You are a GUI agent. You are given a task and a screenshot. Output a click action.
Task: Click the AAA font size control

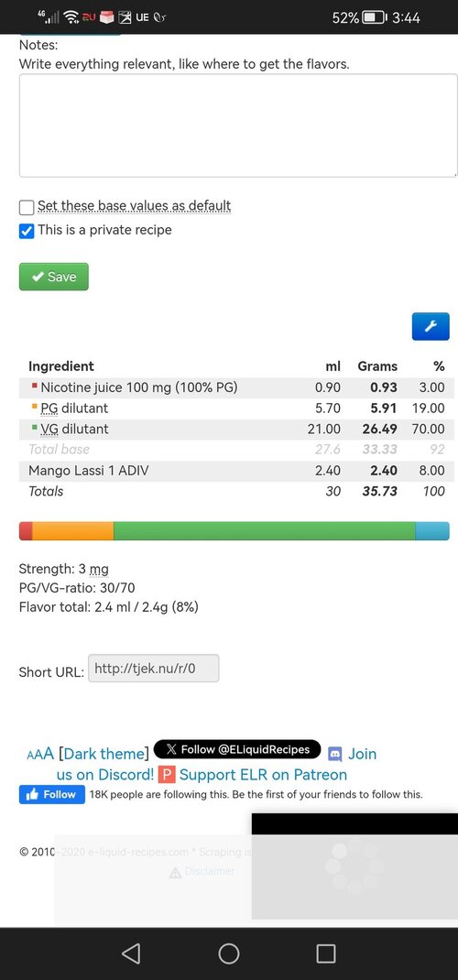(40, 754)
